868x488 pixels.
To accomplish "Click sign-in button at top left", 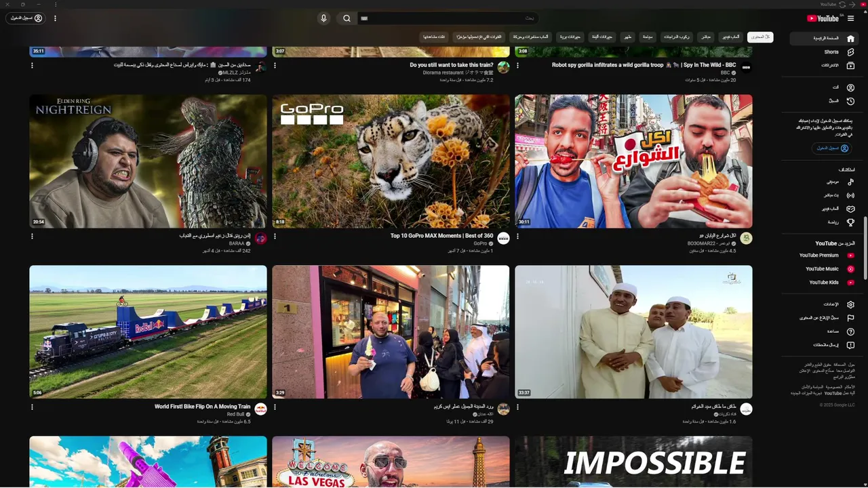I will click(x=26, y=18).
